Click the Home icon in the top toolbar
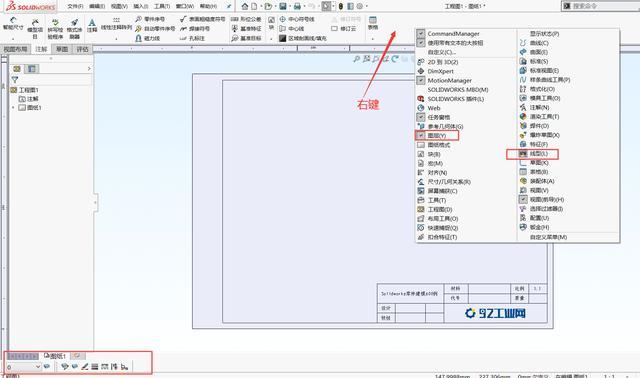Screen dimensions: 640x378 (x=244, y=6)
